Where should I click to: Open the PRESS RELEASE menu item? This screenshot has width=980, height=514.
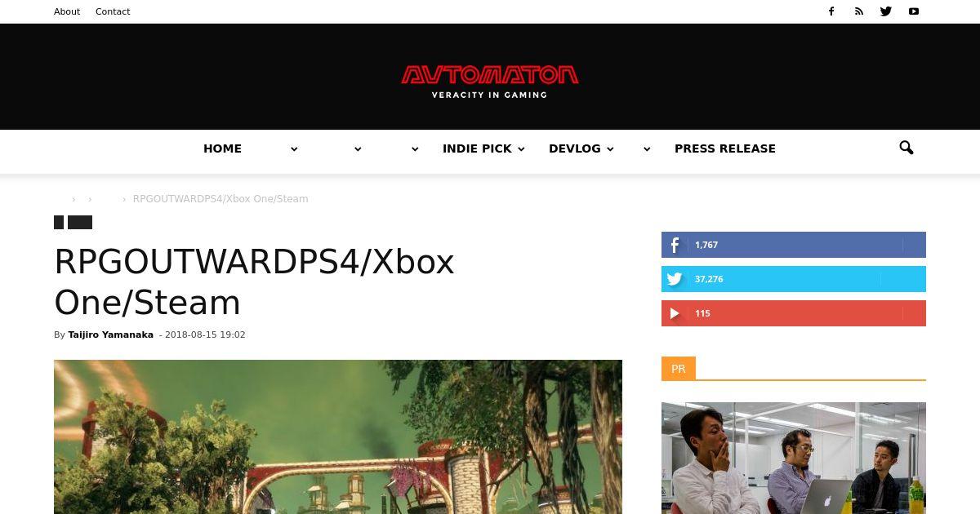[725, 148]
